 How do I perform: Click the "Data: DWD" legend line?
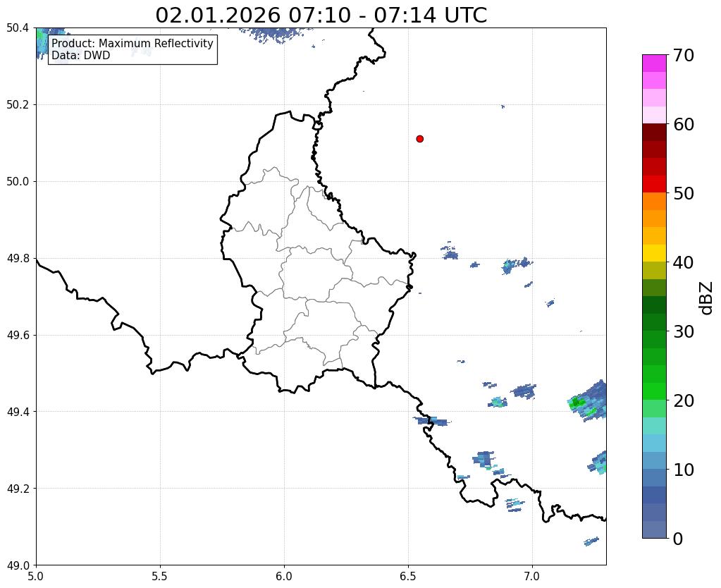point(81,56)
